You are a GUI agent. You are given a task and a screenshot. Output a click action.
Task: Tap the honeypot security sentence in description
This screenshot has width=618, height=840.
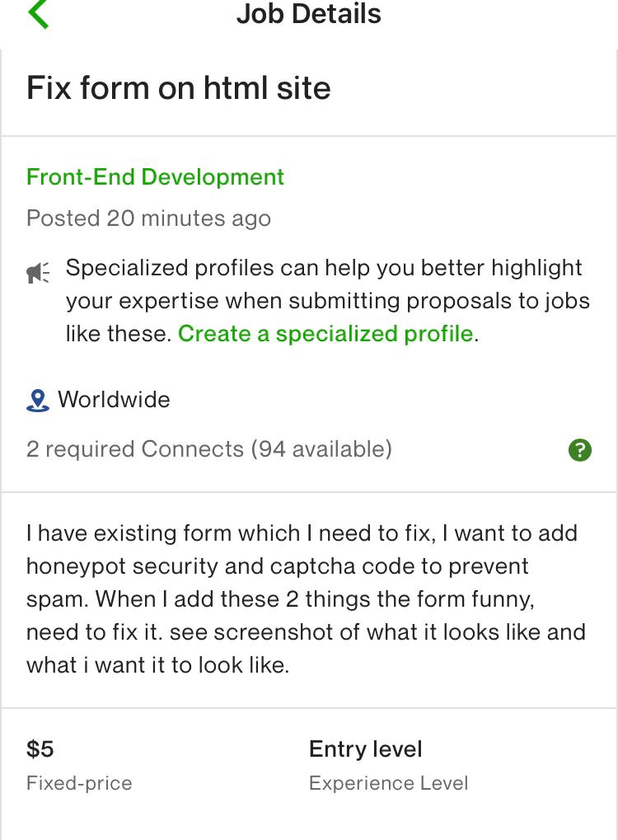[x=278, y=566]
